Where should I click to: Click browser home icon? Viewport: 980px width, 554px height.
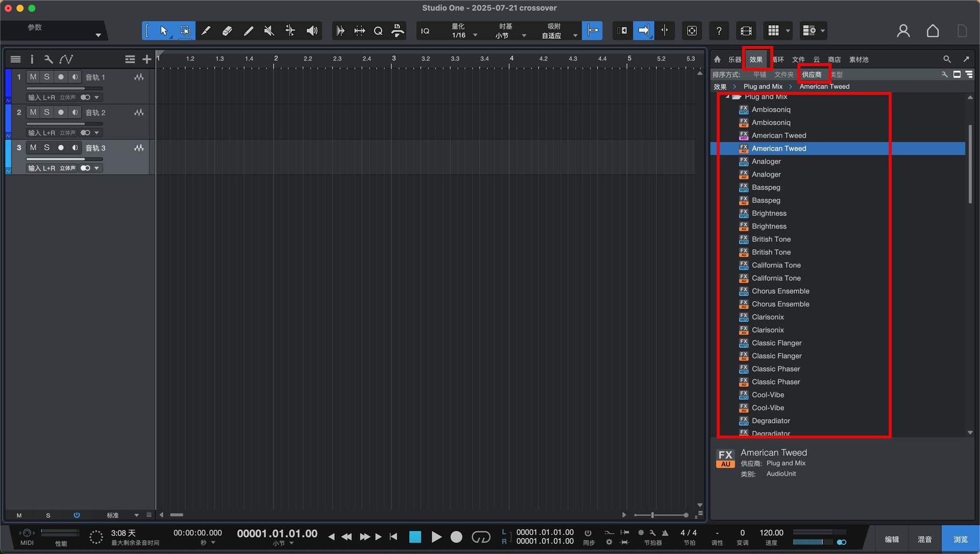point(717,59)
